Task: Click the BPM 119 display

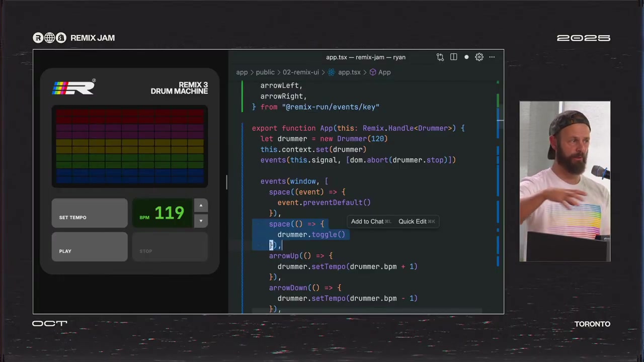Action: (x=162, y=213)
